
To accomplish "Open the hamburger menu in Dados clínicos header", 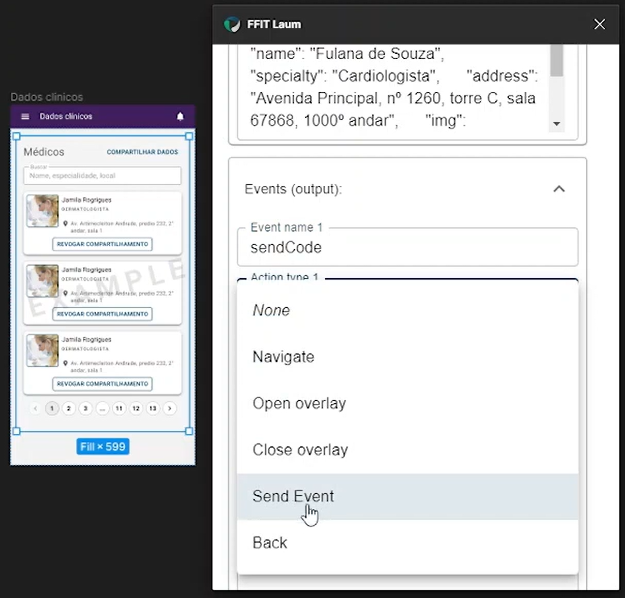I will tap(25, 116).
